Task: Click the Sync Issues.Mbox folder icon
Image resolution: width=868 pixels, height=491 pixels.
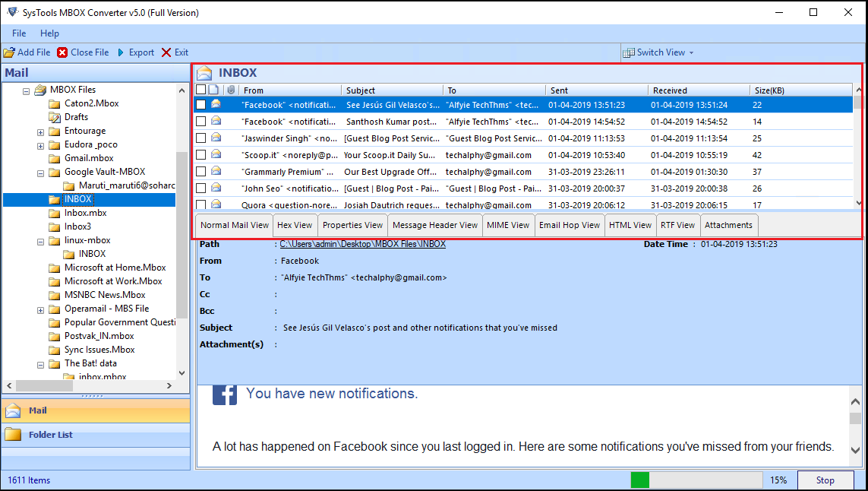Action: point(54,350)
